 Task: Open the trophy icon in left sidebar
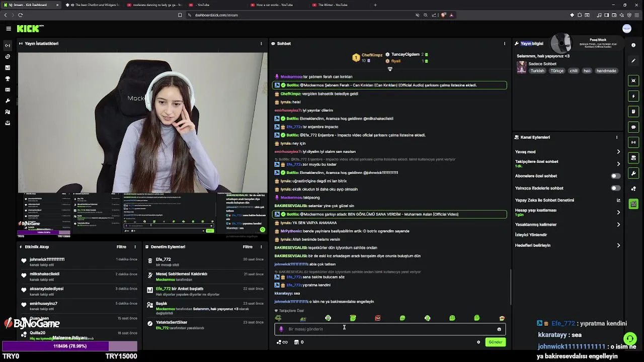point(8,78)
